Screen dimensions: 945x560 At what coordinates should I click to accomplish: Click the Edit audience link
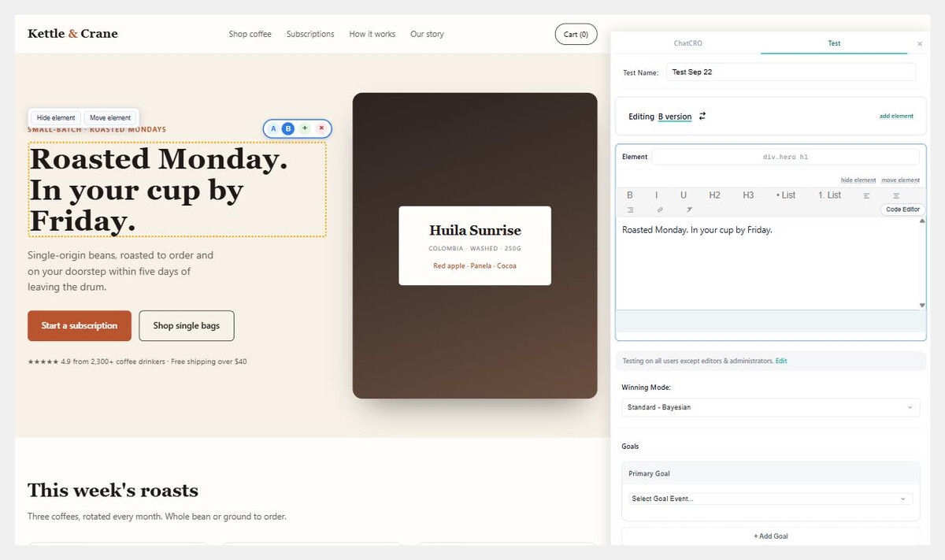pyautogui.click(x=781, y=361)
